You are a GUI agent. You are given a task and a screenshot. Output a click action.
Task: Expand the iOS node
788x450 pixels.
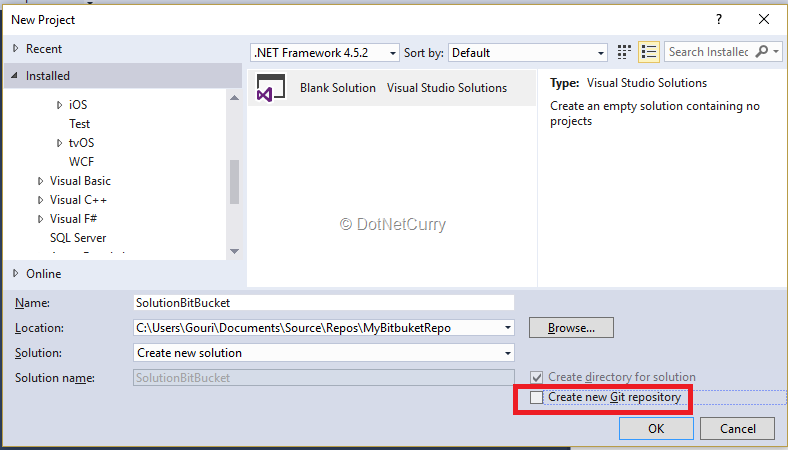(59, 105)
